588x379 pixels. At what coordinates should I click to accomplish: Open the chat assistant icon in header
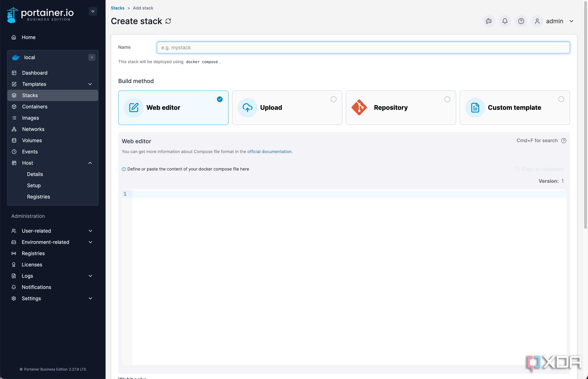489,21
